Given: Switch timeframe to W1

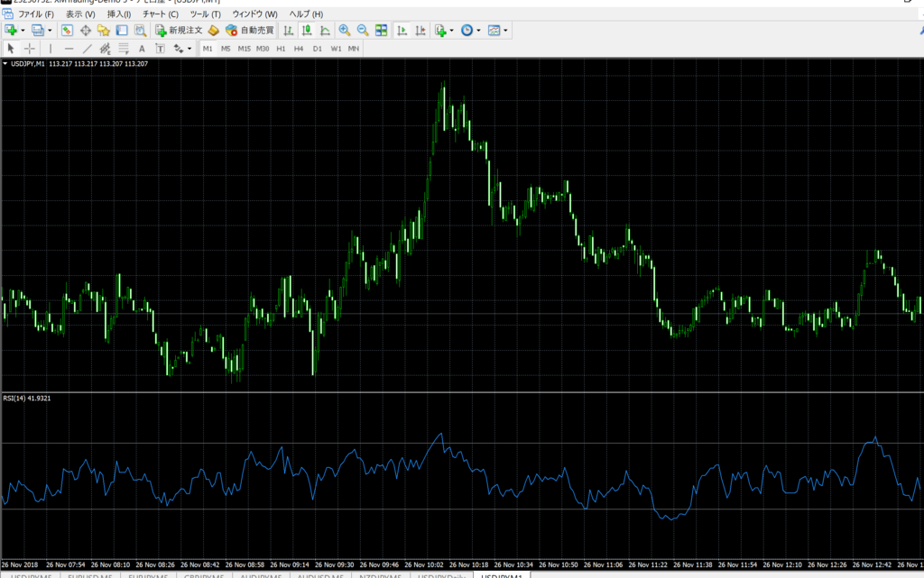Looking at the screenshot, I should click(336, 49).
